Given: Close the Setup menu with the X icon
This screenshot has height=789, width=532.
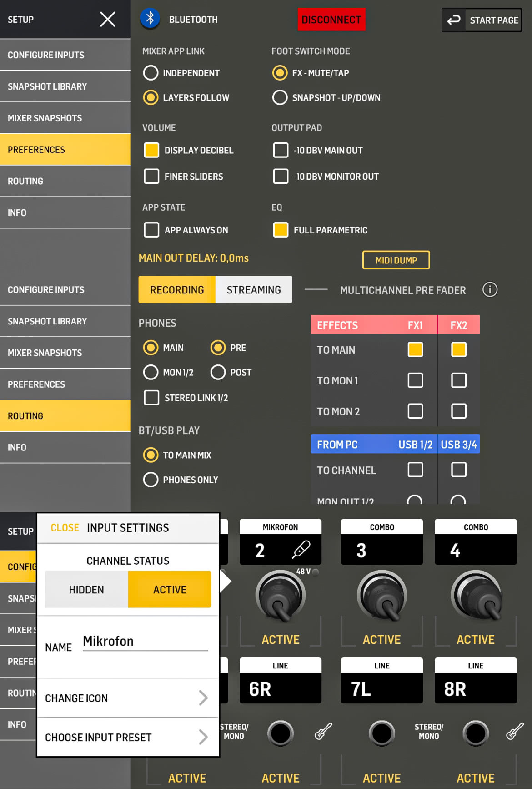Looking at the screenshot, I should tap(107, 19).
